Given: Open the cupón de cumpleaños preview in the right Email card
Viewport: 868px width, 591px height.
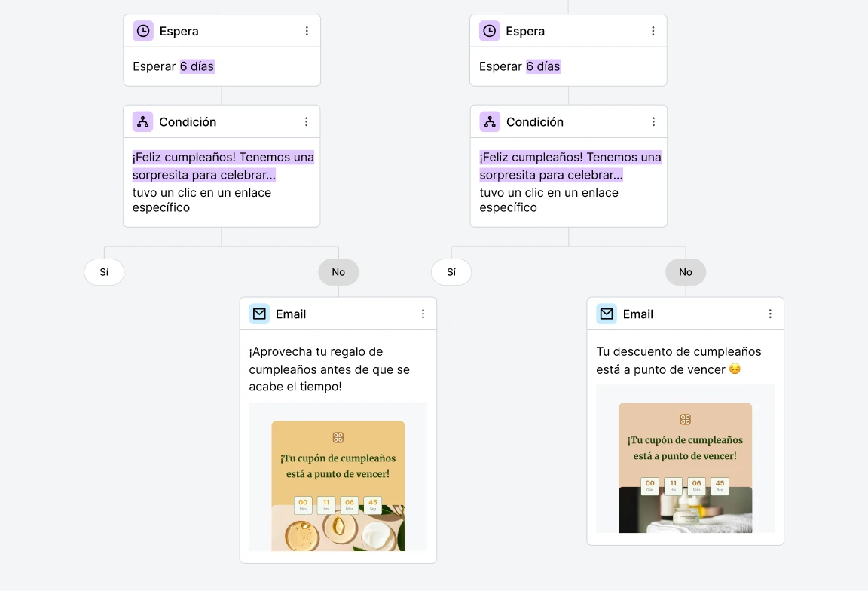Looking at the screenshot, I should (x=685, y=460).
